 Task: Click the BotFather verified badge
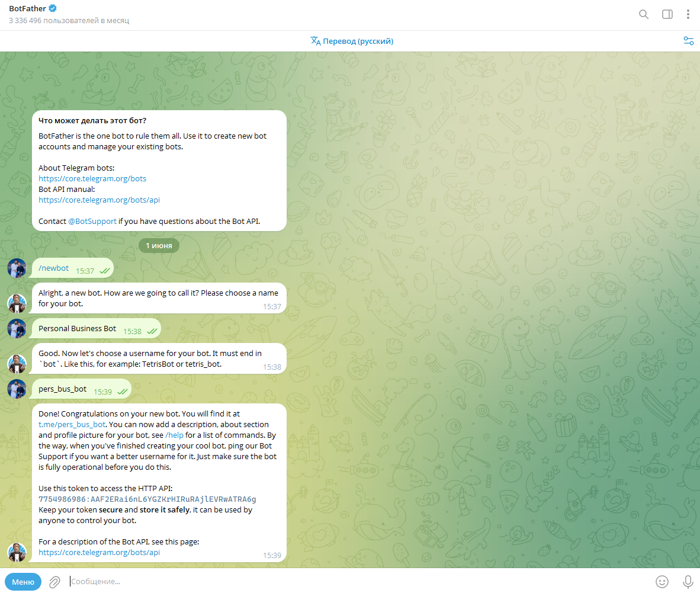[53, 8]
